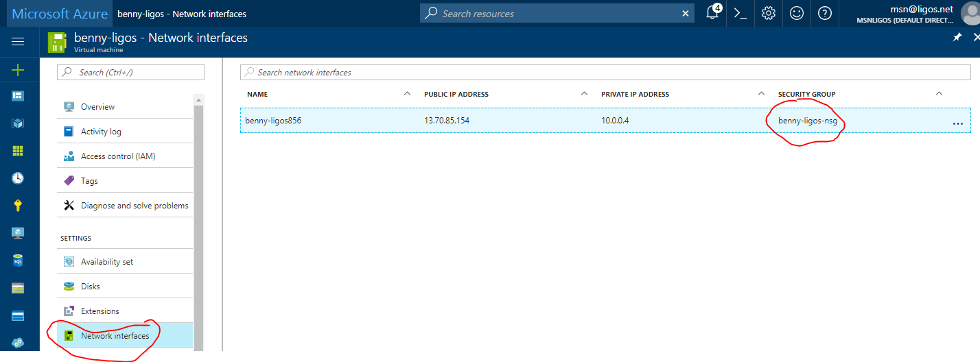
Task: Open Recent clock icon in sidebar
Action: (18, 178)
